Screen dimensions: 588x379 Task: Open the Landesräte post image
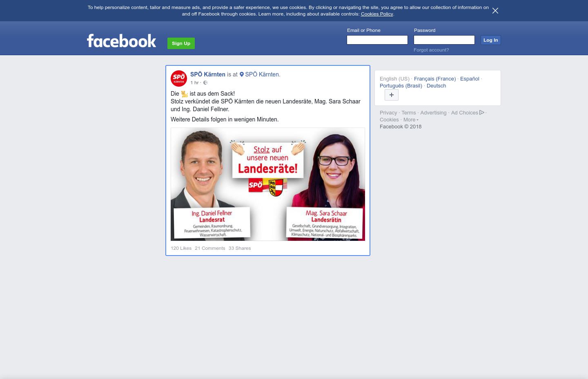coord(268,184)
